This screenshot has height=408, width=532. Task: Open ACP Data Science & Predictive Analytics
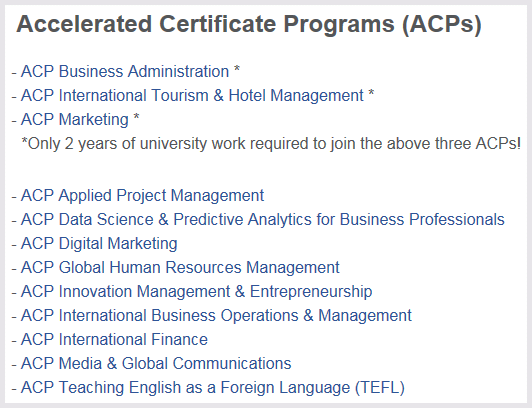click(263, 219)
